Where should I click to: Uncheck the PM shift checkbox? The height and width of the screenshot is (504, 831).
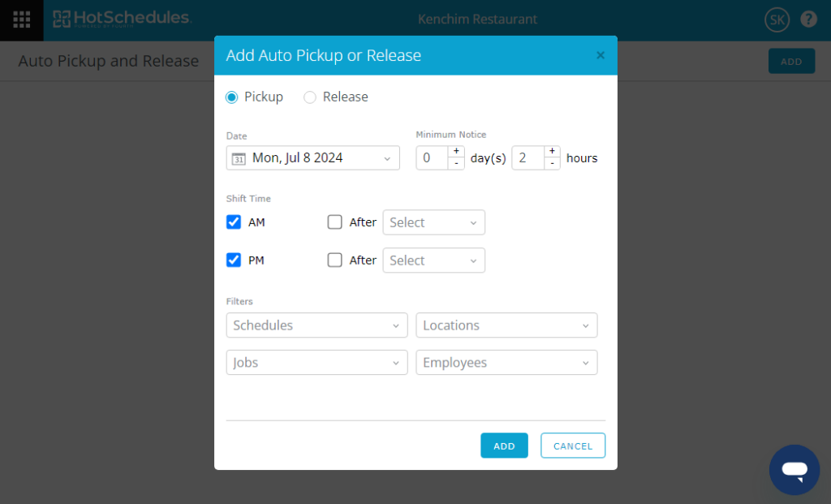coord(234,261)
